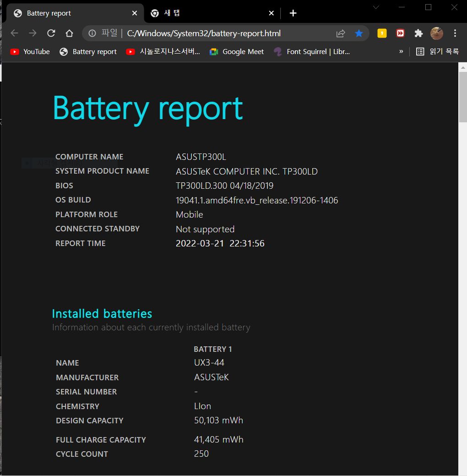Open the YouTube bookmark

tap(30, 52)
